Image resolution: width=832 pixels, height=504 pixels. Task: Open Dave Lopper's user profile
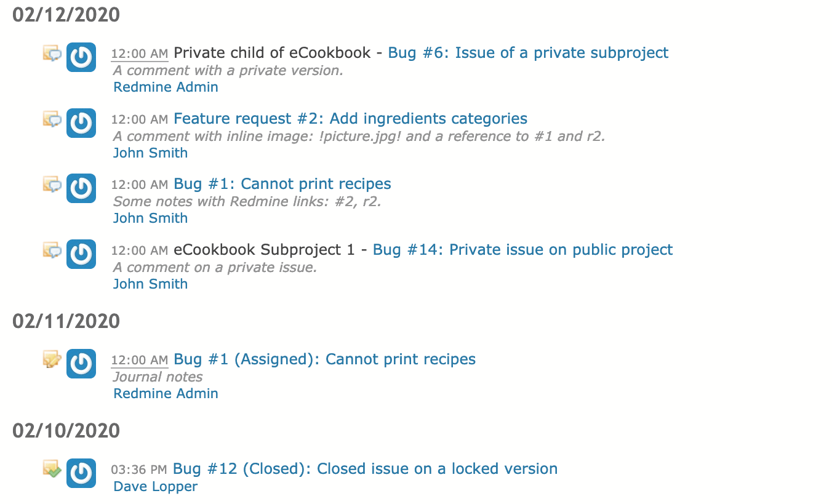[x=156, y=487]
